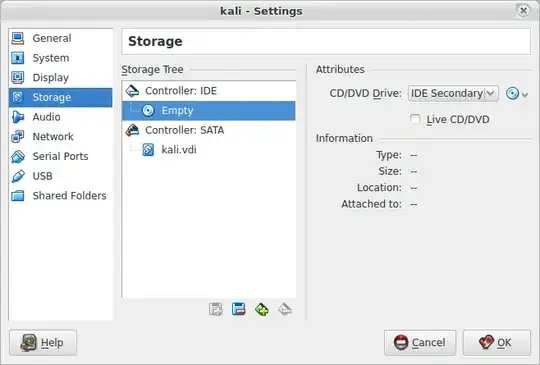Select the Empty optical drive entry
Image resolution: width=540 pixels, height=365 pixels.
pyautogui.click(x=209, y=111)
